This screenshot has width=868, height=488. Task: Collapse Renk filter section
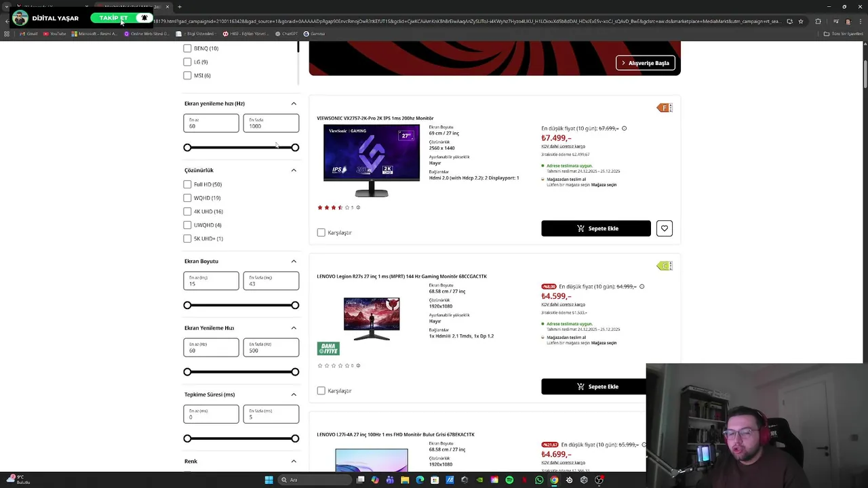(x=294, y=462)
